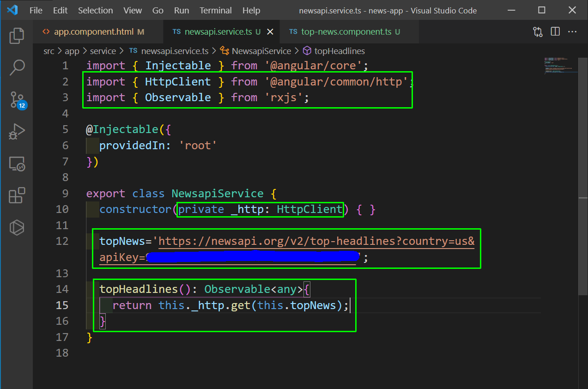Open the Help menu

click(251, 10)
